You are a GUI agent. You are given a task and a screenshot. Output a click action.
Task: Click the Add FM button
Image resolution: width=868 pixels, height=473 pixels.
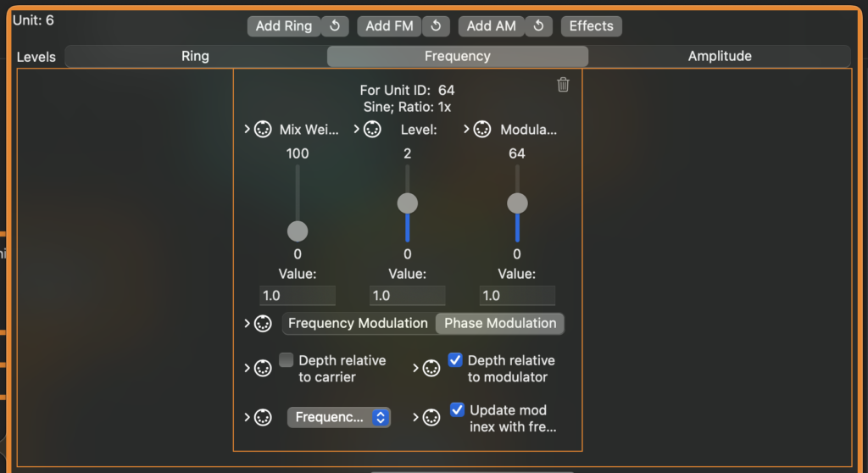(390, 26)
